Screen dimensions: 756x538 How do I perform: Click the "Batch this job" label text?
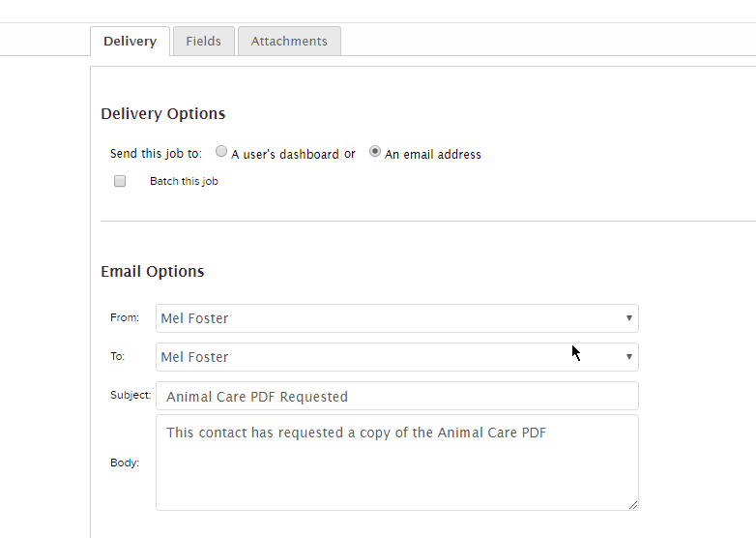pyautogui.click(x=184, y=181)
